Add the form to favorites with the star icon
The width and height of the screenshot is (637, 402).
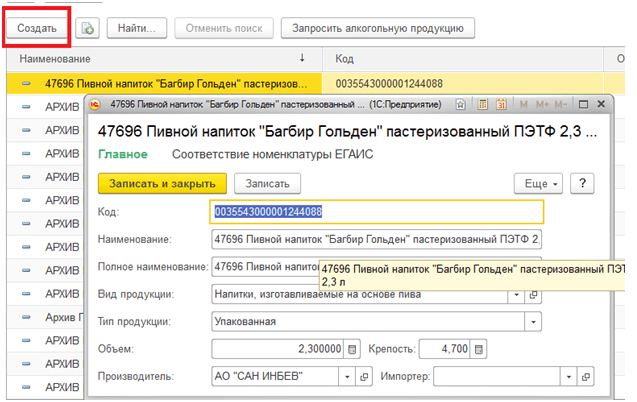point(461,103)
